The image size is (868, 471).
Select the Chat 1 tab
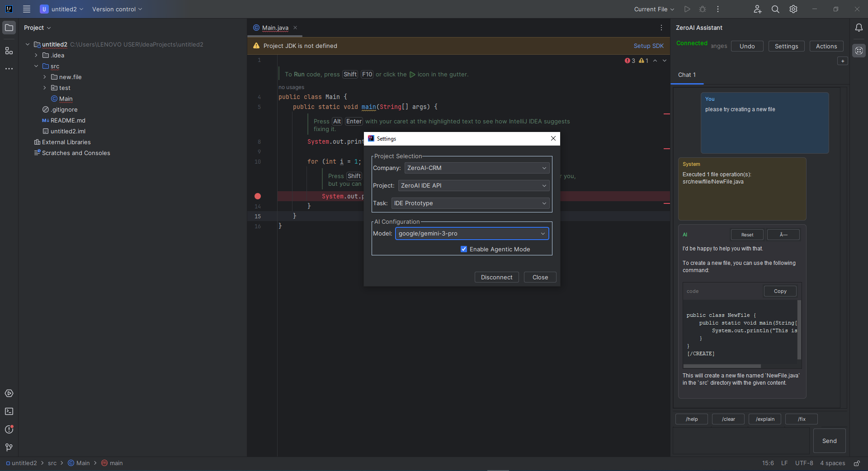click(687, 75)
